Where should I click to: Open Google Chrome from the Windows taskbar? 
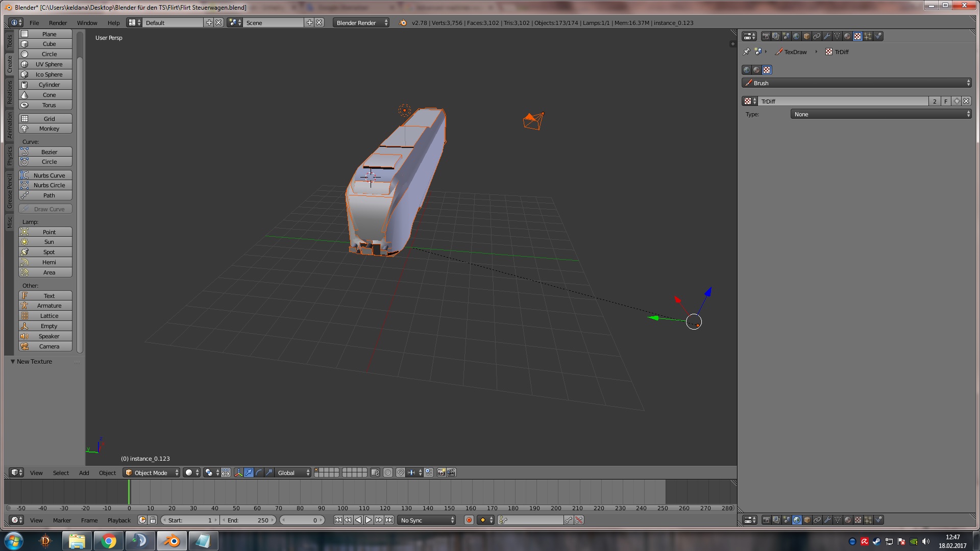[x=108, y=541]
